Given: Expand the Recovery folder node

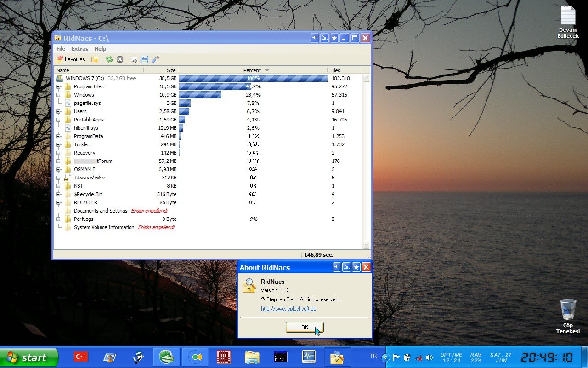Looking at the screenshot, I should point(58,153).
